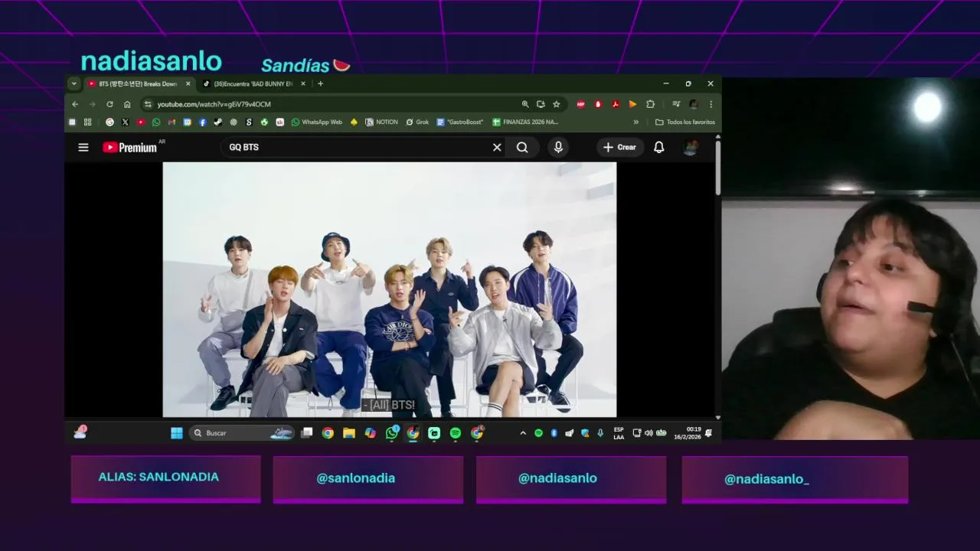Open the Chrome home page button
The width and height of the screenshot is (980, 551).
(127, 104)
